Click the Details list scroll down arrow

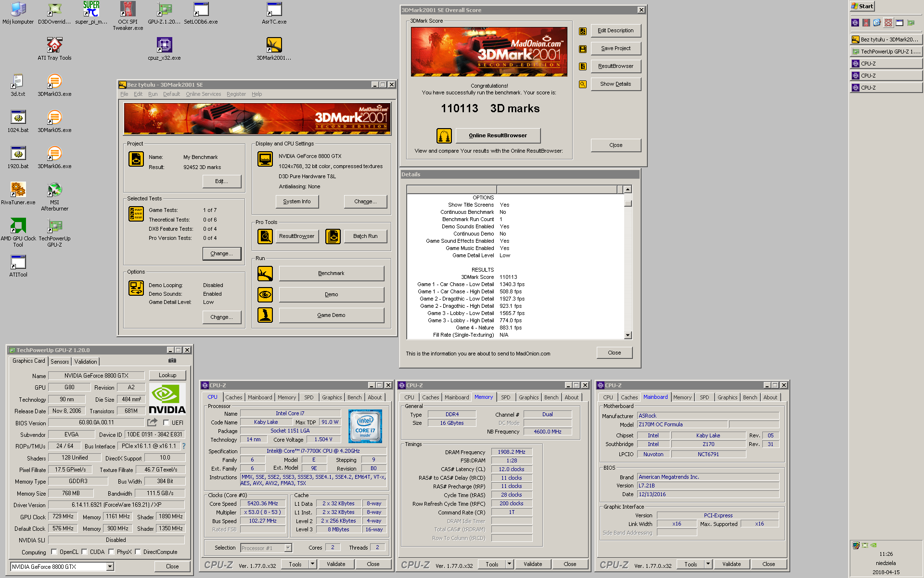coord(628,335)
